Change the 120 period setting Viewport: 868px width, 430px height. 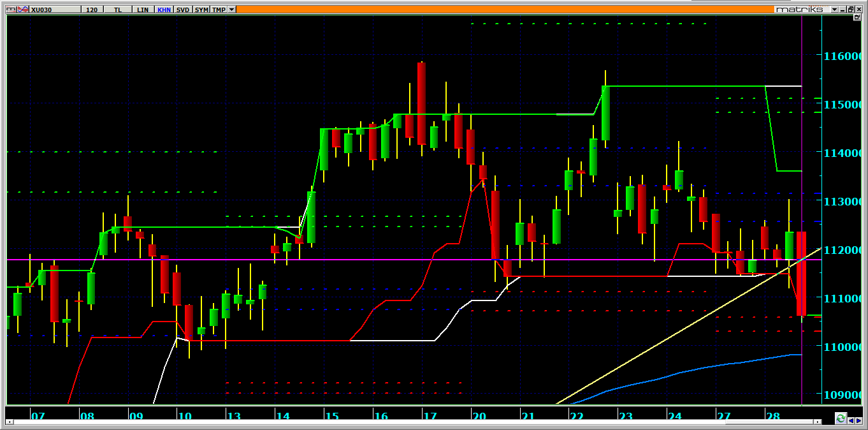(x=92, y=10)
